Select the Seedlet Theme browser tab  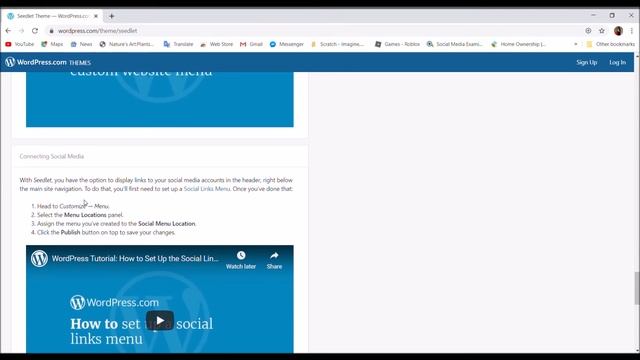tap(52, 16)
